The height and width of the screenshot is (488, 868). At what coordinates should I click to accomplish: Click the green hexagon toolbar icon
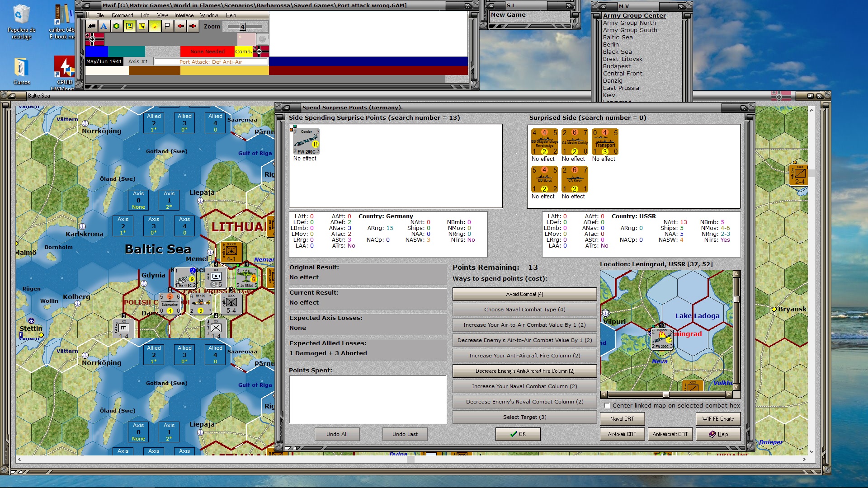[117, 26]
